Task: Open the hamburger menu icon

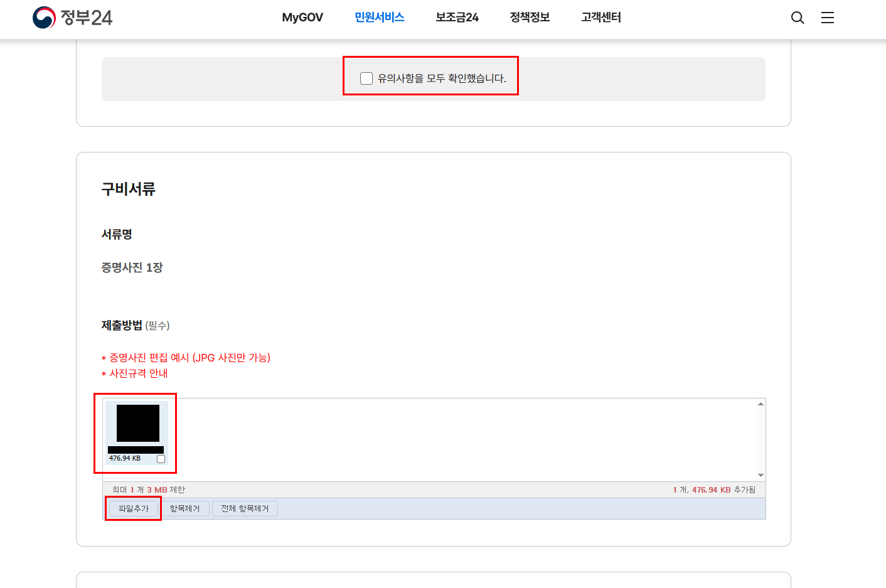Action: [x=828, y=18]
